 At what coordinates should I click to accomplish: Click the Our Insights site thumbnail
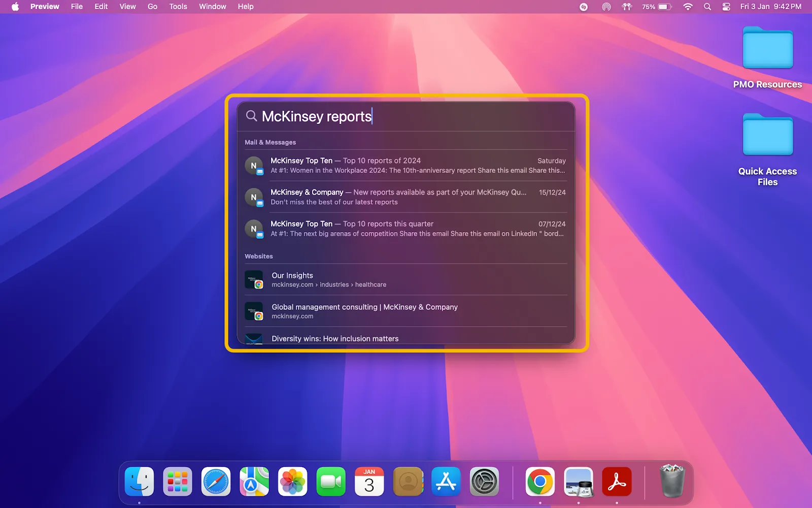[254, 280]
